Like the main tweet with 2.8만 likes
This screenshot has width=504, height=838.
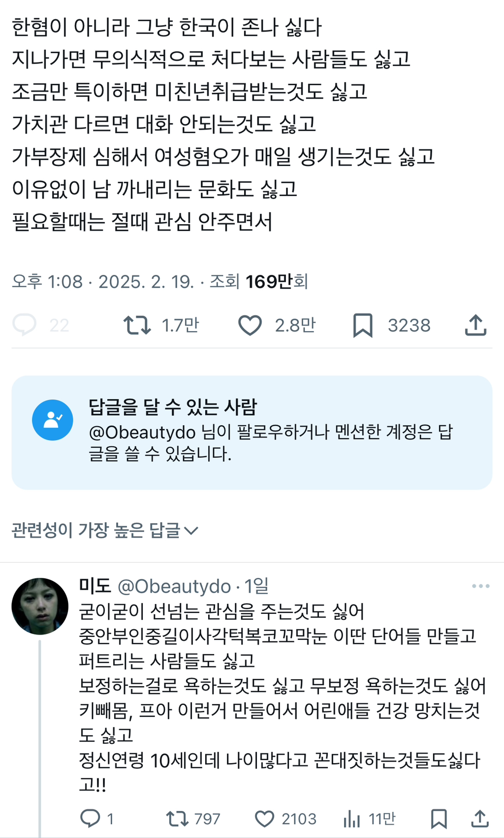250,325
